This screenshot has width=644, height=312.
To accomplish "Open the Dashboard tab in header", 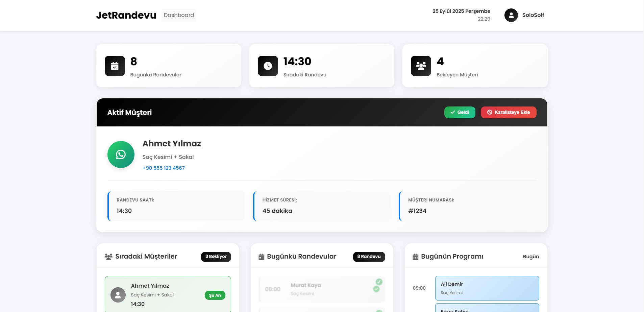I will pyautogui.click(x=179, y=15).
